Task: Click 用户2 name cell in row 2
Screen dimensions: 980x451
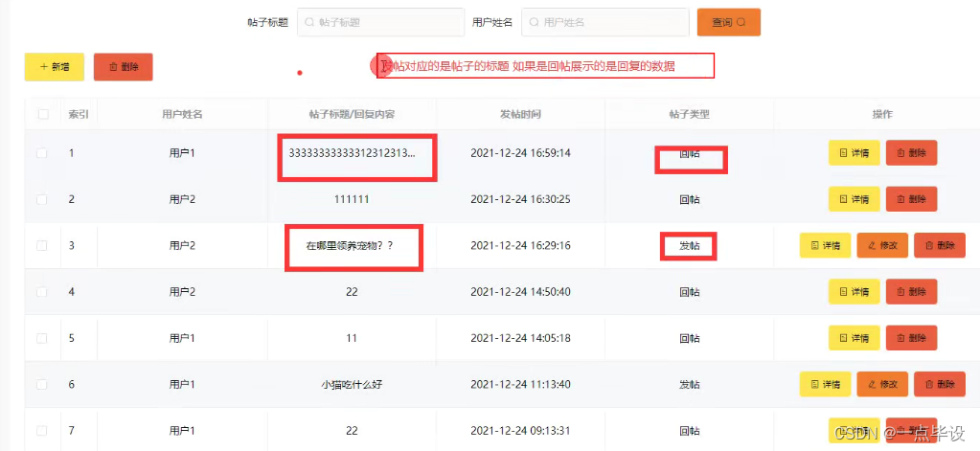Action: (x=182, y=199)
